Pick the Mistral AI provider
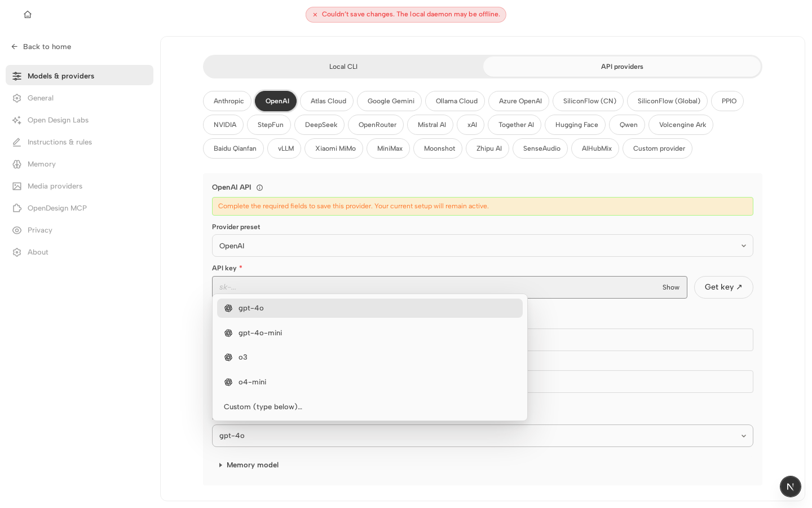Image resolution: width=812 pixels, height=508 pixels. click(x=430, y=125)
